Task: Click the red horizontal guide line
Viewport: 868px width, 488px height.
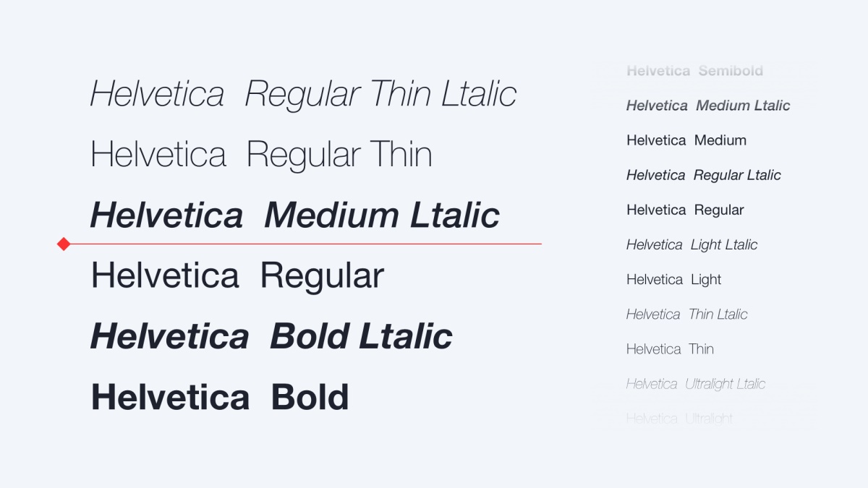Action: [304, 244]
